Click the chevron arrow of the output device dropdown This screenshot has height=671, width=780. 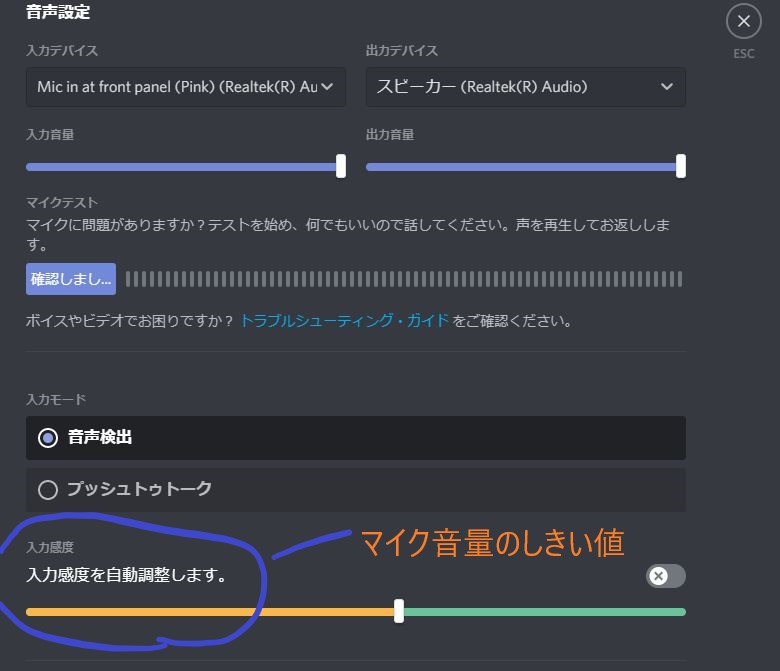[x=667, y=87]
